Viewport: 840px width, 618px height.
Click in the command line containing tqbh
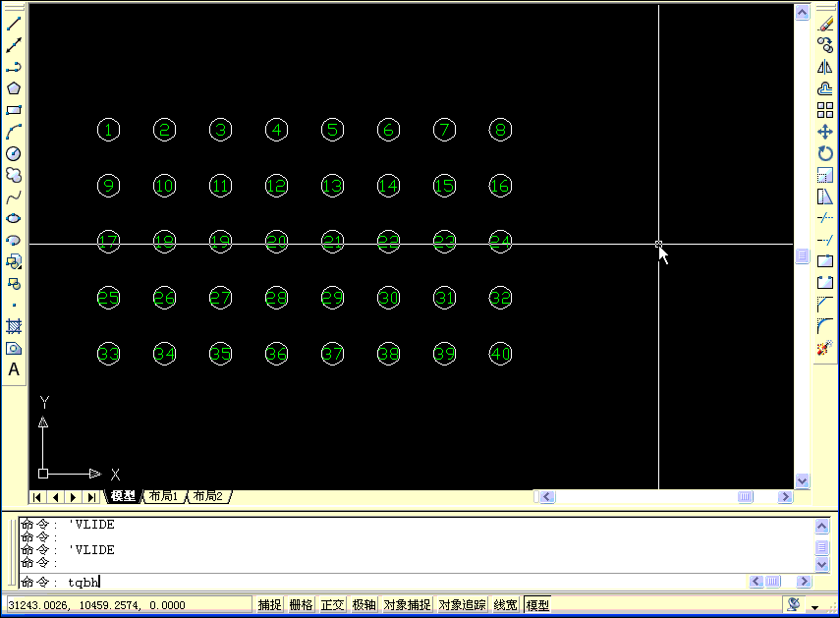tap(383, 582)
